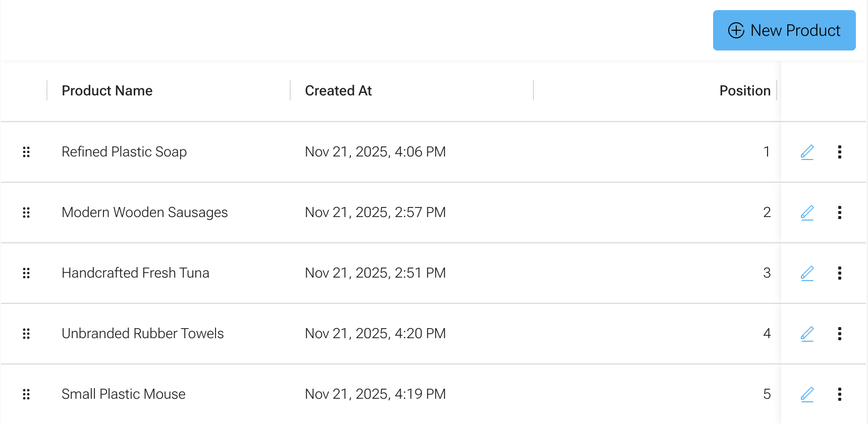The height and width of the screenshot is (424, 868).
Task: Click the drag handle for Refined Plastic Soap
Action: click(26, 151)
